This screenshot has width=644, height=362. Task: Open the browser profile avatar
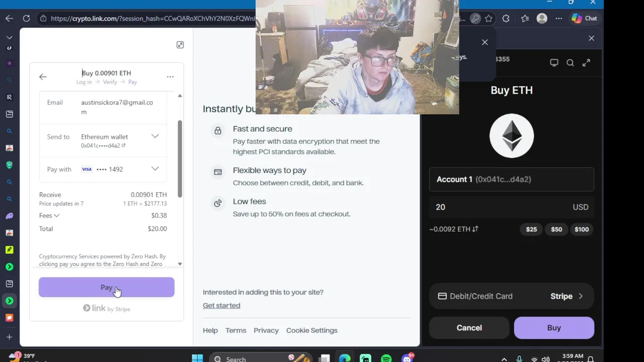pyautogui.click(x=542, y=19)
